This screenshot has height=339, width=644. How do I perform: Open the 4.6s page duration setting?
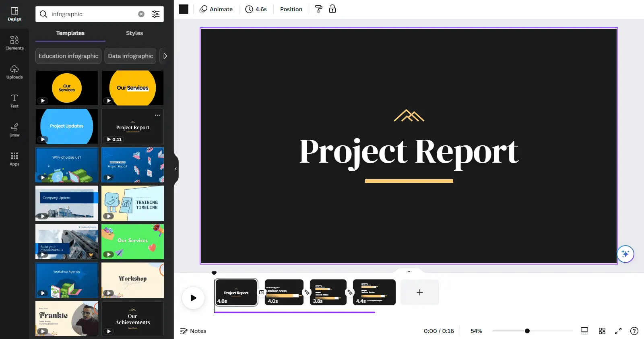256,9
